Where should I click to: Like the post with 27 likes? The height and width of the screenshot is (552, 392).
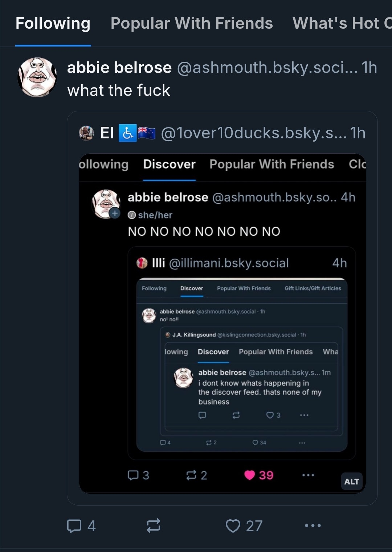coord(233,525)
